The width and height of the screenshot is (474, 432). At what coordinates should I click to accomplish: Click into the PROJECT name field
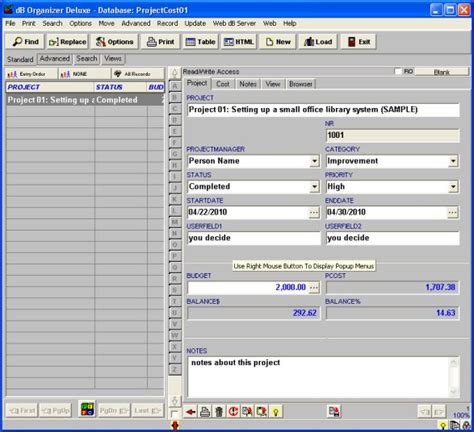(323, 110)
